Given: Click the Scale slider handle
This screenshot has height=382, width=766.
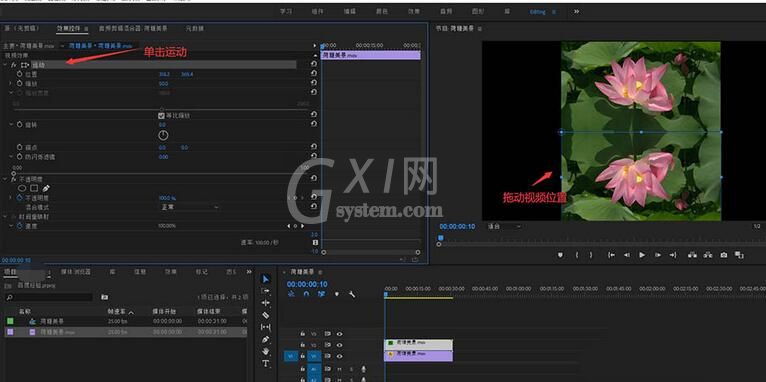Looking at the screenshot, I should click(162, 109).
